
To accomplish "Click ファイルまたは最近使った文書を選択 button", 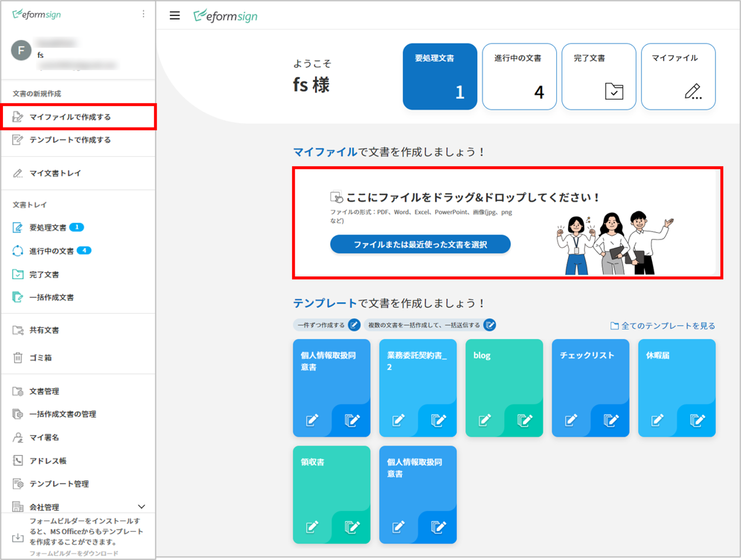I will coord(420,244).
